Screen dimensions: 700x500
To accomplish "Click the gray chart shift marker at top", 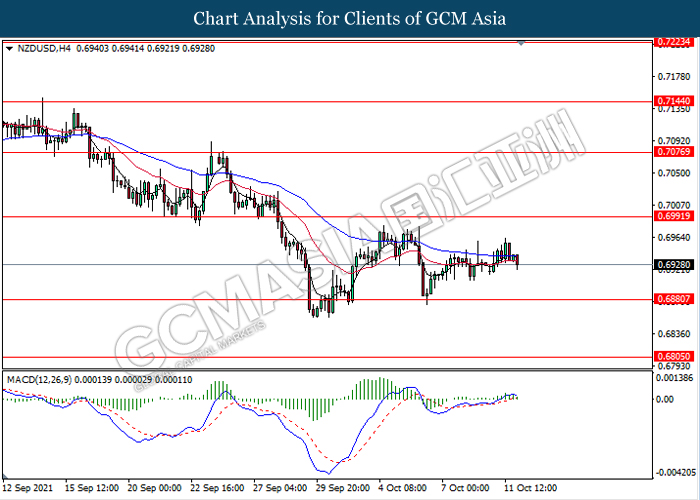I will click(x=521, y=43).
